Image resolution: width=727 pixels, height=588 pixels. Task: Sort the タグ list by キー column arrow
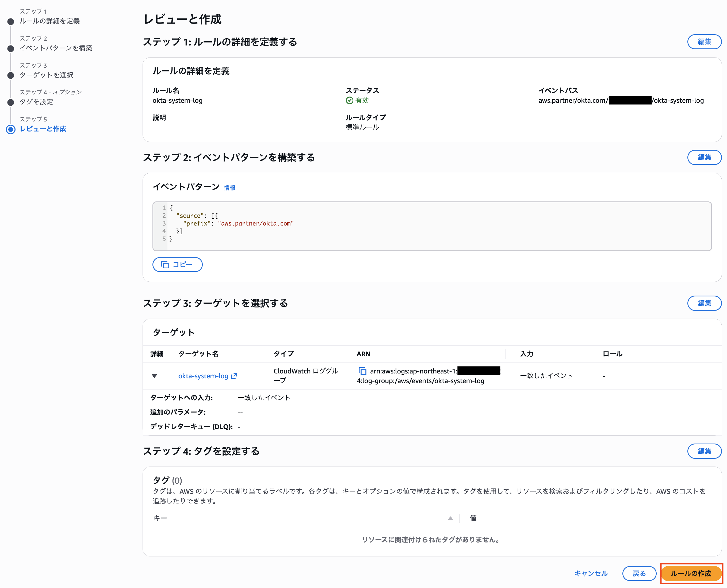[x=450, y=518]
